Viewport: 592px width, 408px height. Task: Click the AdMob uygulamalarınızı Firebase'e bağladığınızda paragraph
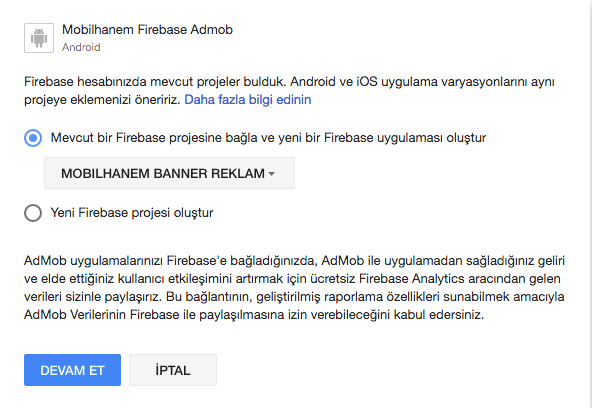(x=294, y=288)
